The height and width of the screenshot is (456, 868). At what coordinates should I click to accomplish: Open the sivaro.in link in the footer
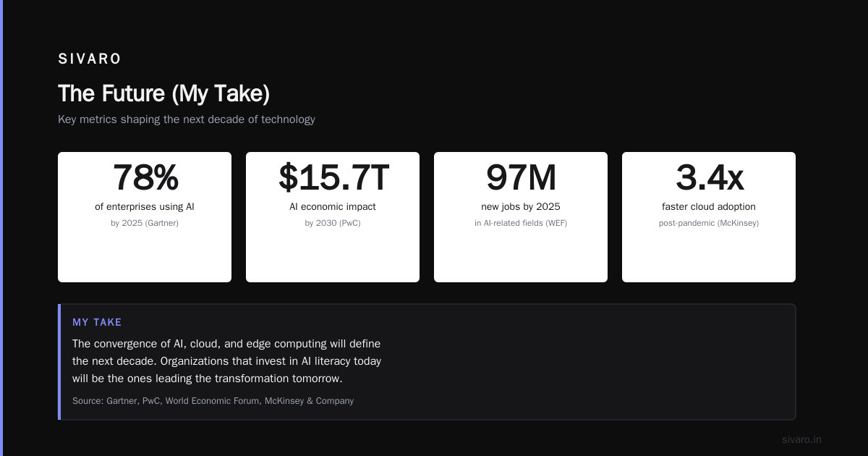[801, 439]
